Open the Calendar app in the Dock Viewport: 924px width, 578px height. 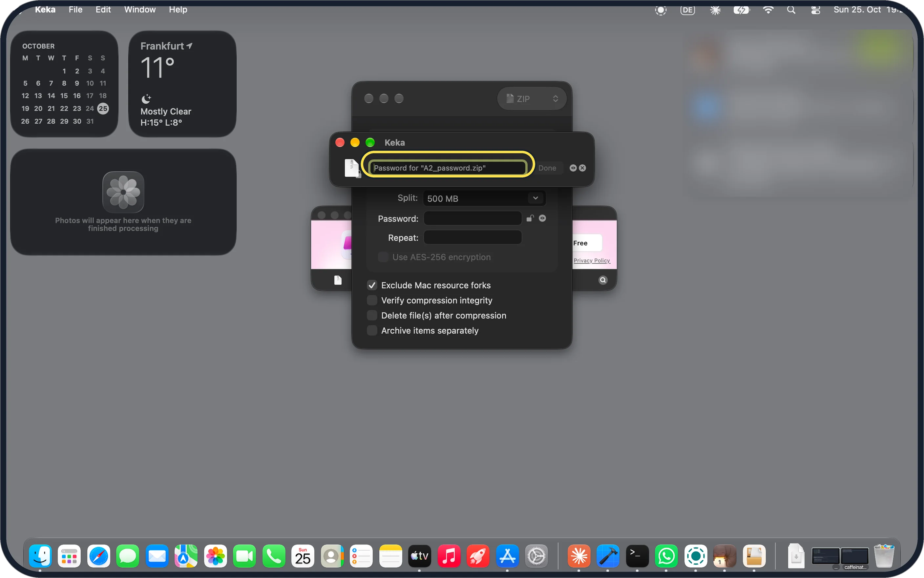pos(303,556)
